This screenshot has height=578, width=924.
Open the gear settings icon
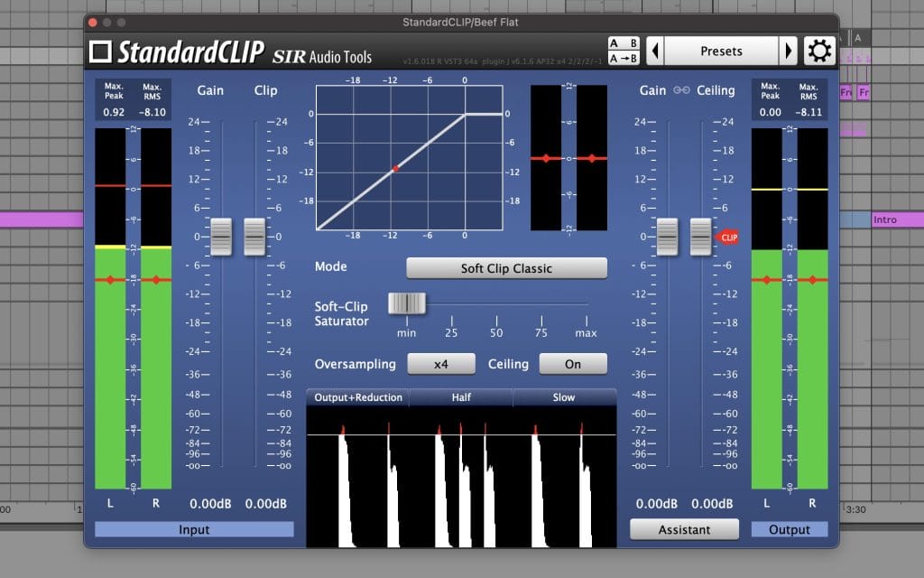coord(819,51)
